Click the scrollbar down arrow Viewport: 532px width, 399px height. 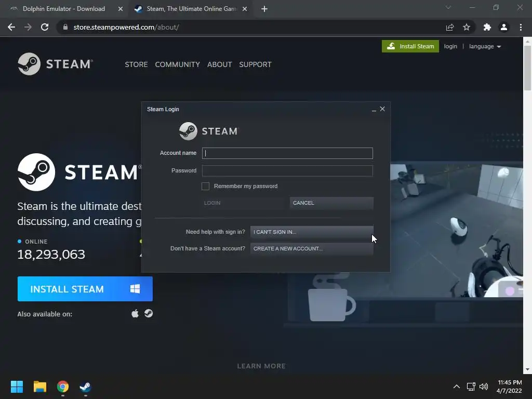(x=527, y=369)
